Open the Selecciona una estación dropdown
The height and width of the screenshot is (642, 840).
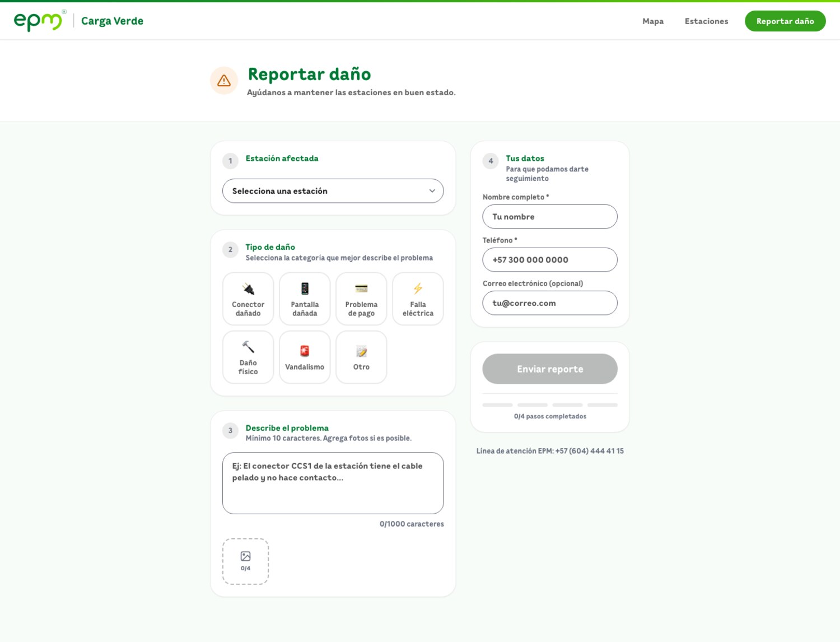tap(333, 191)
